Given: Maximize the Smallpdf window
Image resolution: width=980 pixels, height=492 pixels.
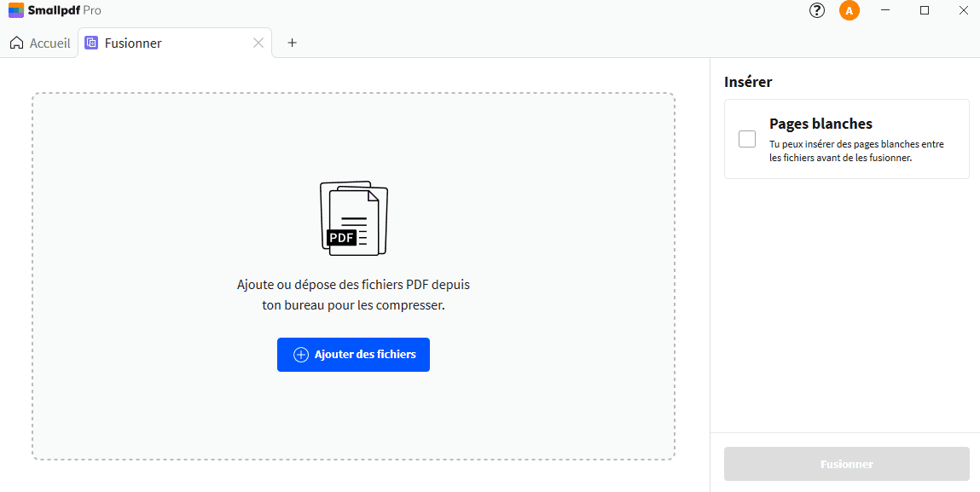Looking at the screenshot, I should [x=925, y=10].
